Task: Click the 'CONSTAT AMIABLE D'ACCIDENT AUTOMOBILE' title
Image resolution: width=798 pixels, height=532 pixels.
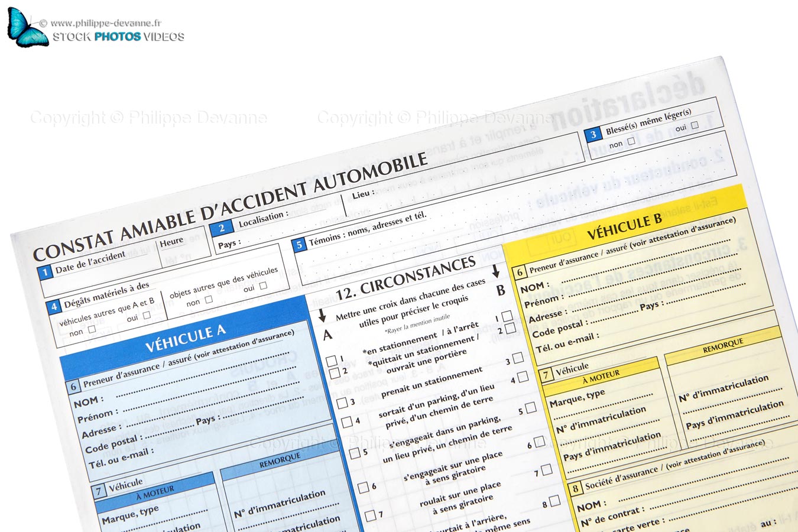Action: coord(230,207)
